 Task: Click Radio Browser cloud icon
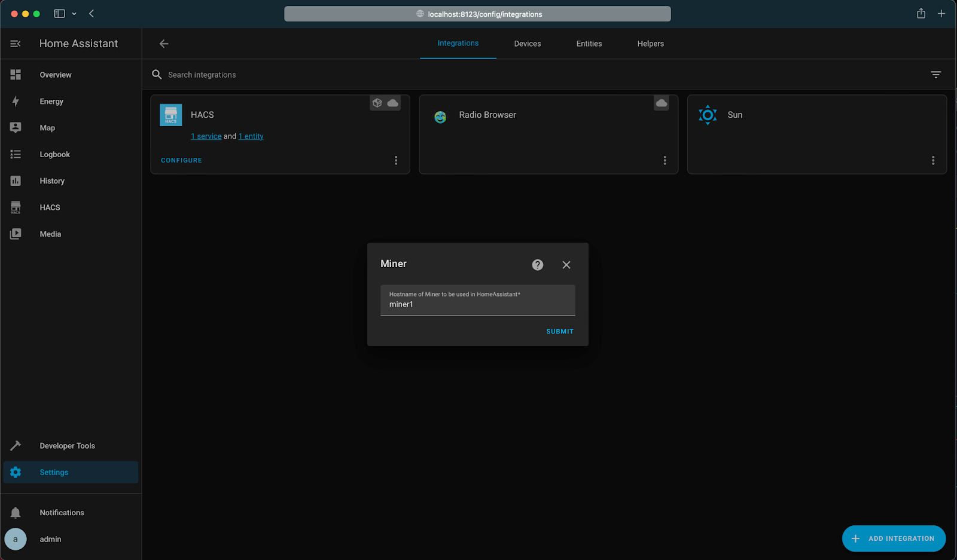(662, 103)
